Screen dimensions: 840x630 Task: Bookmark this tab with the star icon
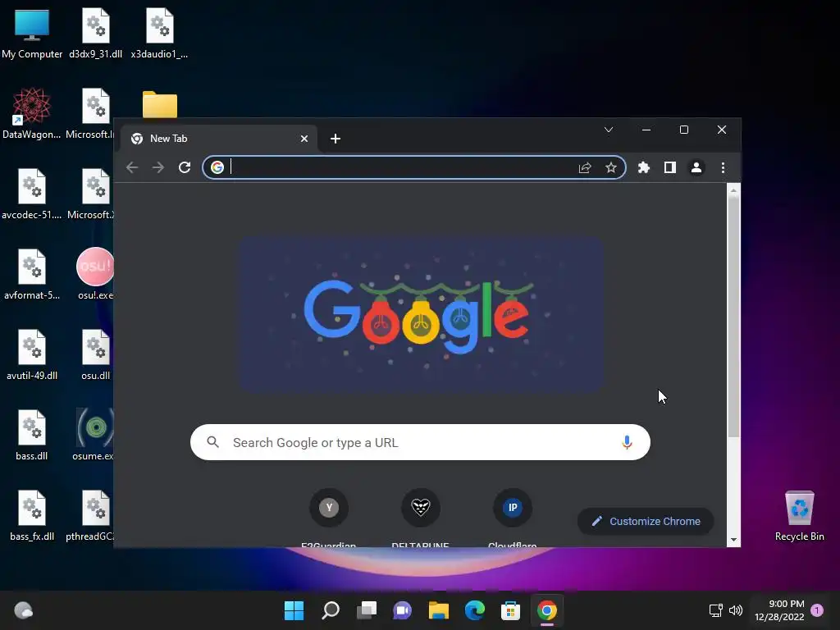[x=610, y=167]
